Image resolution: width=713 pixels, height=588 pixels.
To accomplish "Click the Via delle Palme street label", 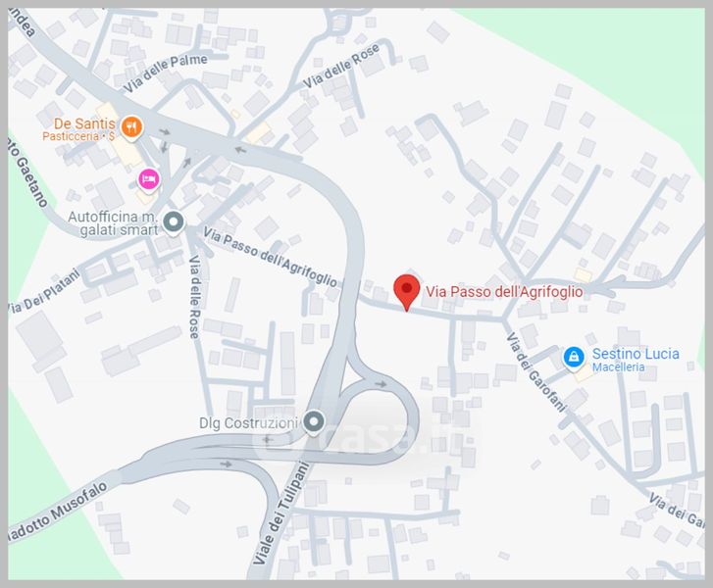I will [x=166, y=73].
